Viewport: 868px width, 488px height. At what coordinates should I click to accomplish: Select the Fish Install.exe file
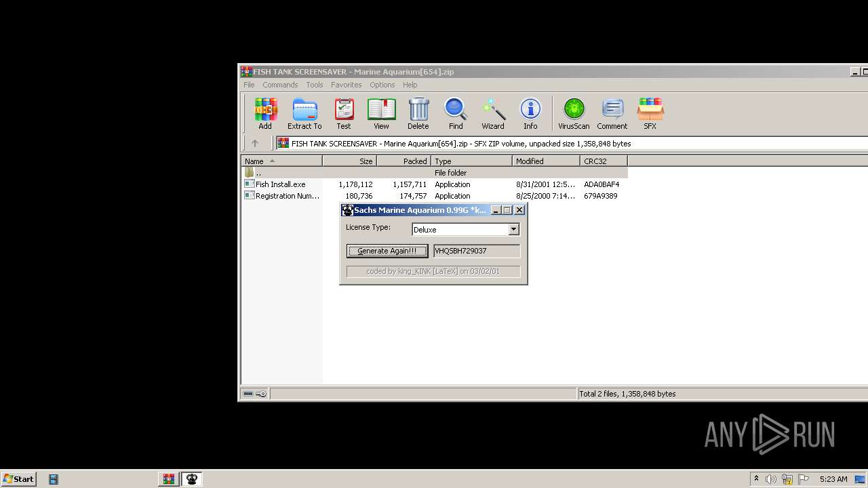280,184
